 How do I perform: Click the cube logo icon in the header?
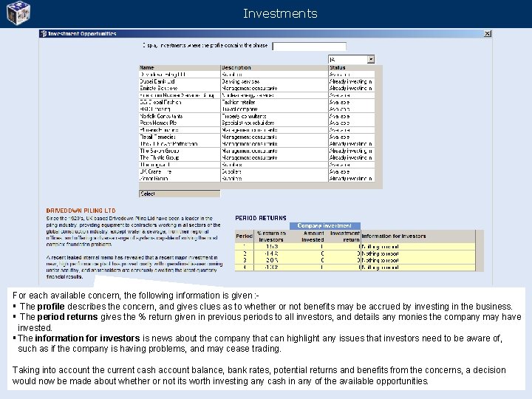[x=18, y=13]
